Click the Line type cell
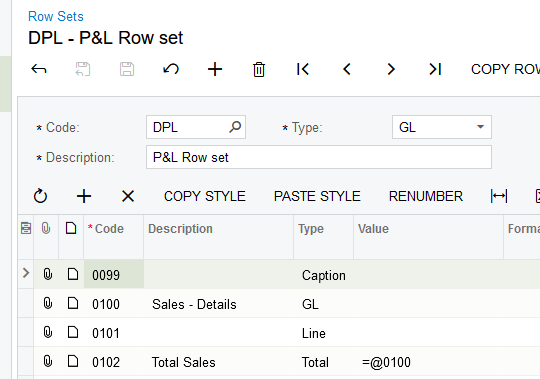540x379 pixels. [323, 333]
